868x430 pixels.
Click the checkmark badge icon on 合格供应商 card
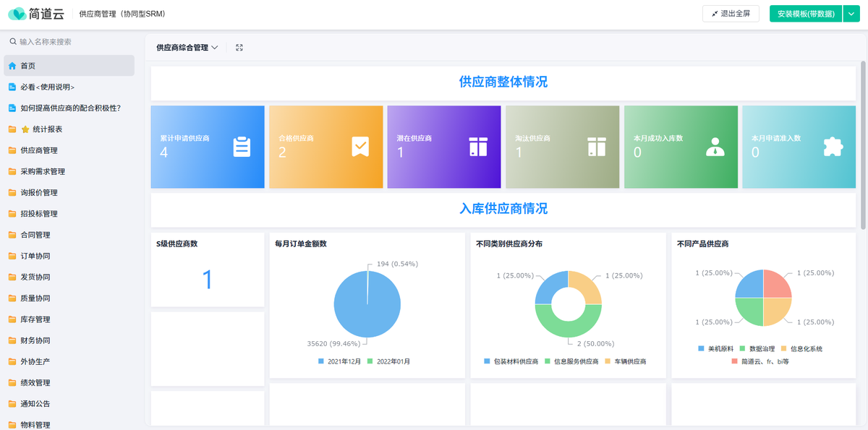pyautogui.click(x=360, y=147)
